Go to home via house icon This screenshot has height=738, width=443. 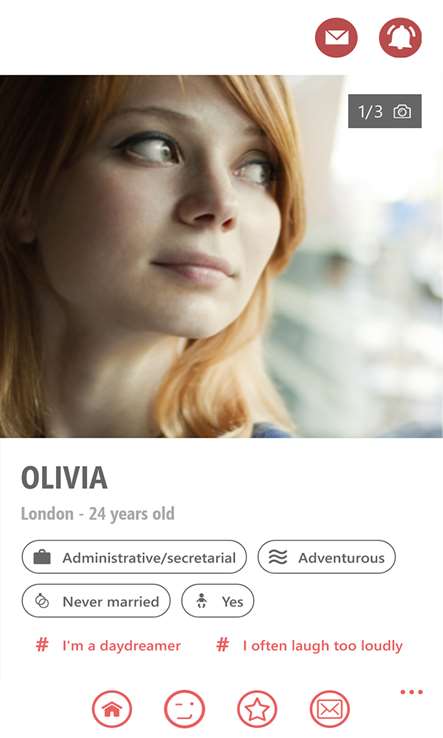pos(112,709)
